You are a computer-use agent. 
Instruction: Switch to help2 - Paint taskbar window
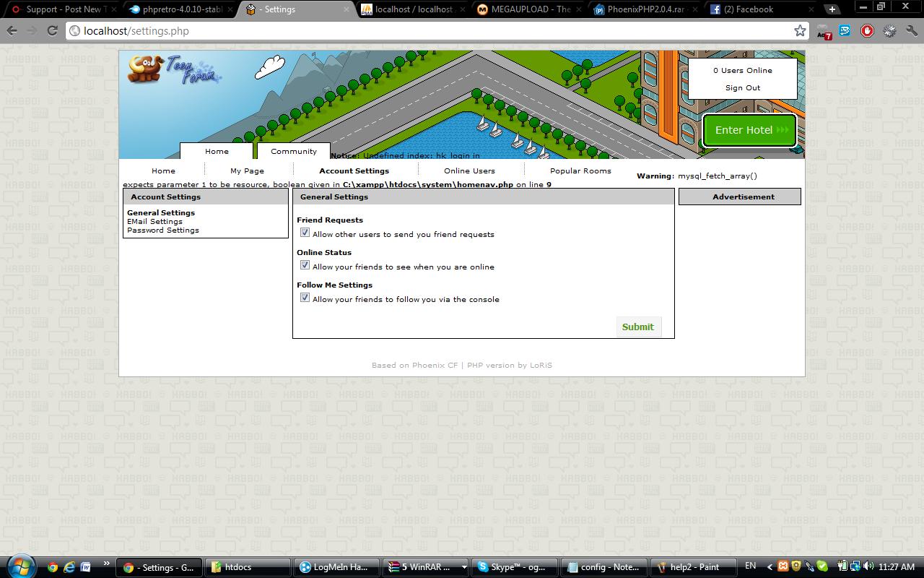pos(694,567)
